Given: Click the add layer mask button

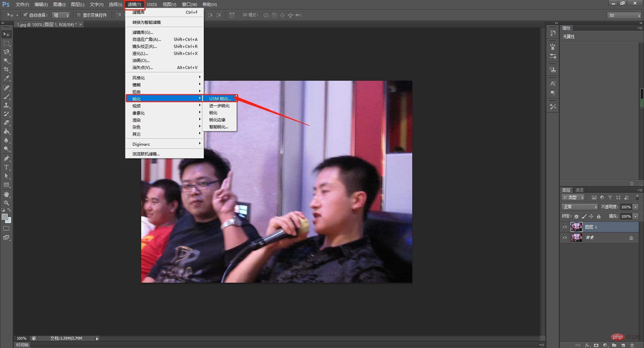Looking at the screenshot, I should pos(596,345).
